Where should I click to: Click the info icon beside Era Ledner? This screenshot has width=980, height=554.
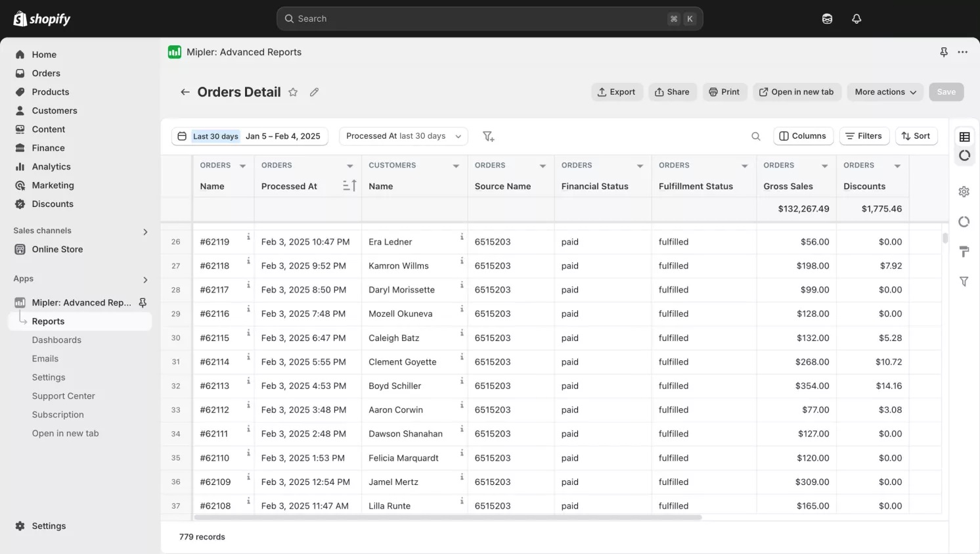point(462,237)
